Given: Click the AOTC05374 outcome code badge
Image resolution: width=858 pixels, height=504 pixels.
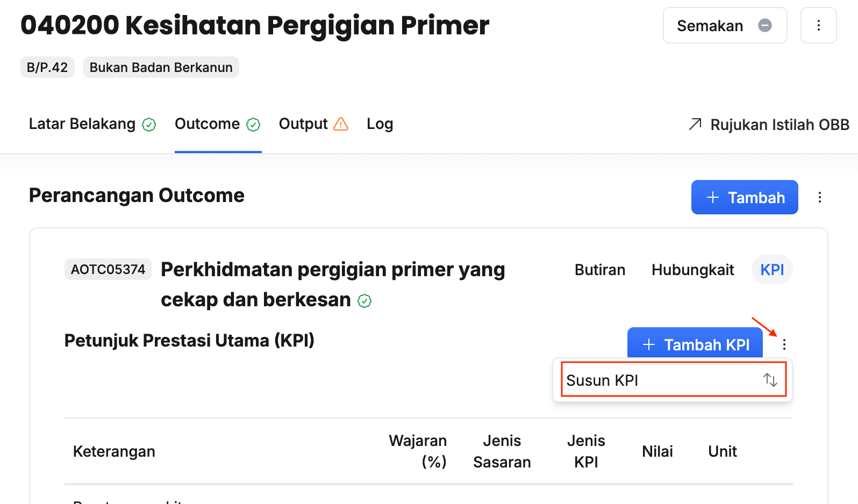Looking at the screenshot, I should tap(108, 269).
